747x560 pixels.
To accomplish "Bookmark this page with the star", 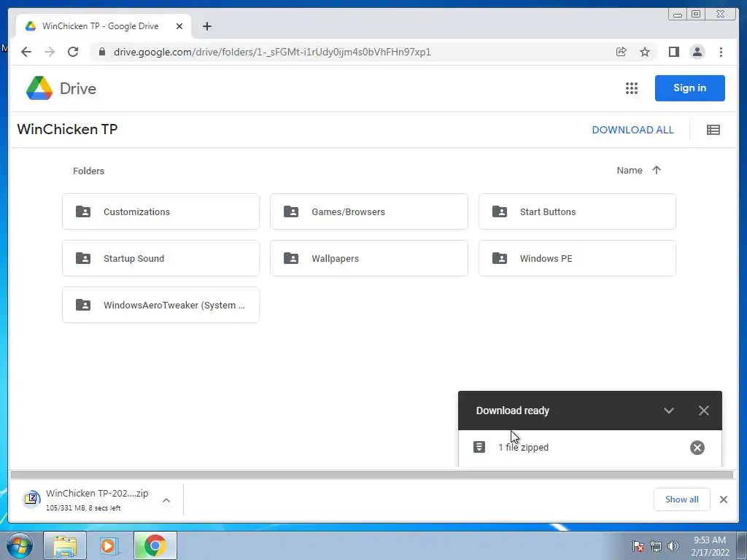I will (645, 52).
